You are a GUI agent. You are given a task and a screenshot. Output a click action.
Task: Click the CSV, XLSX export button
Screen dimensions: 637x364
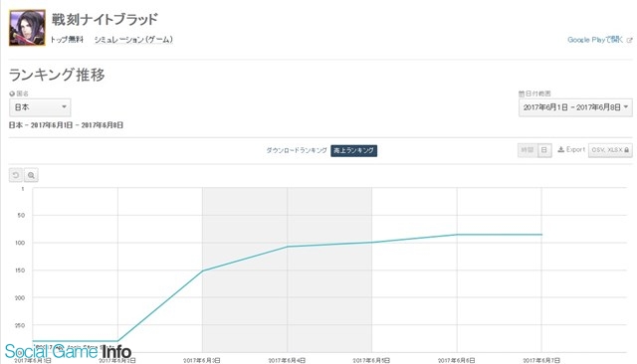click(610, 150)
